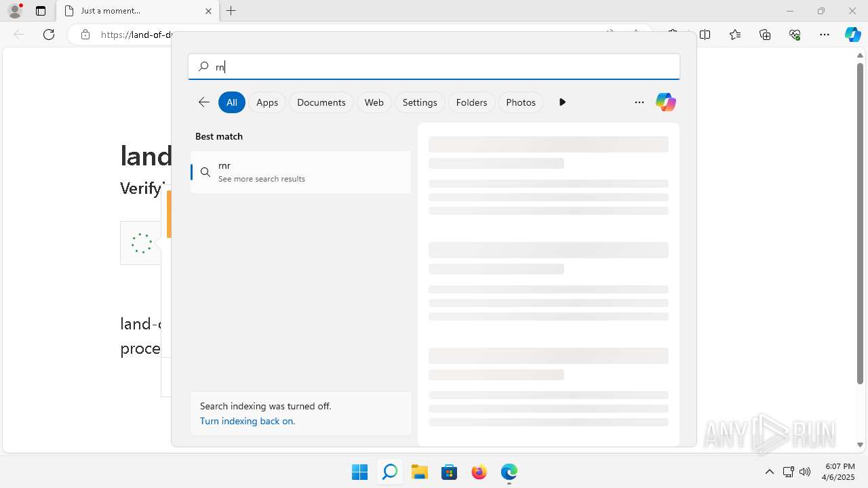The width and height of the screenshot is (868, 488).
Task: Open Browser essentials heart icon
Action: click(795, 35)
